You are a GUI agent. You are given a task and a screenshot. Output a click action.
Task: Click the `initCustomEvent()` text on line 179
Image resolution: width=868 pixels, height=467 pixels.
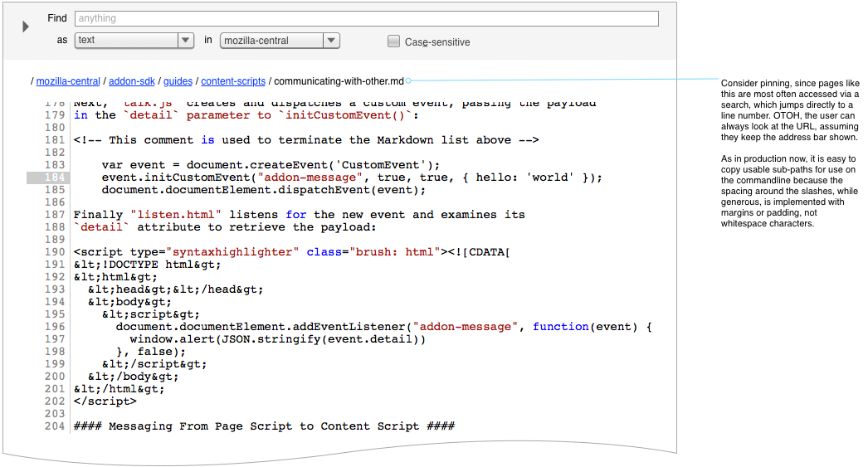click(345, 115)
